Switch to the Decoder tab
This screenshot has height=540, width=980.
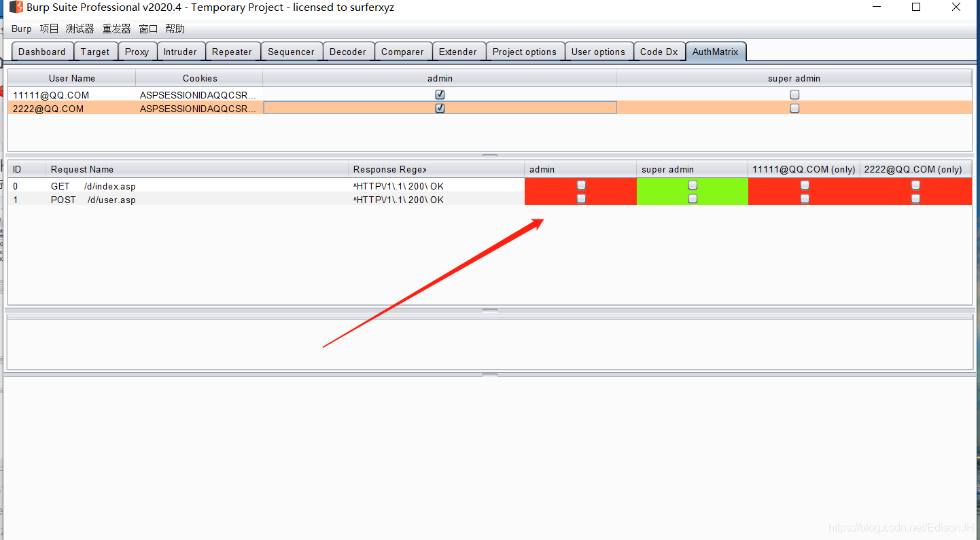click(347, 51)
